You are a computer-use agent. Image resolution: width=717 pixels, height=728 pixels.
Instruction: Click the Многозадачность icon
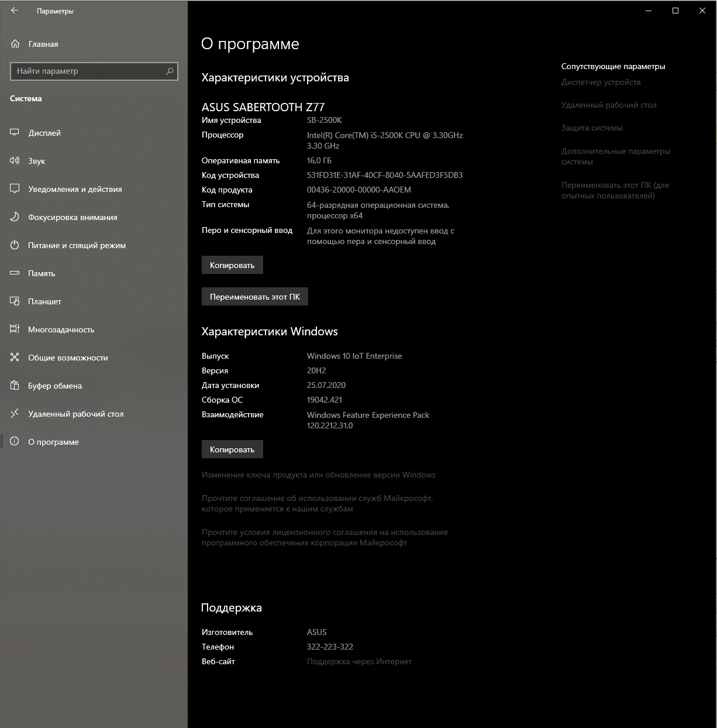(x=15, y=329)
